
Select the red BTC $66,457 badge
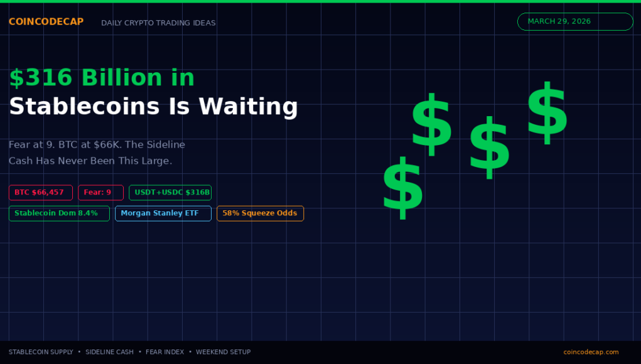40,193
